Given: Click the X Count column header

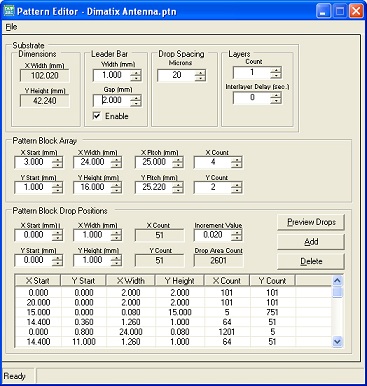Looking at the screenshot, I should point(227,281).
